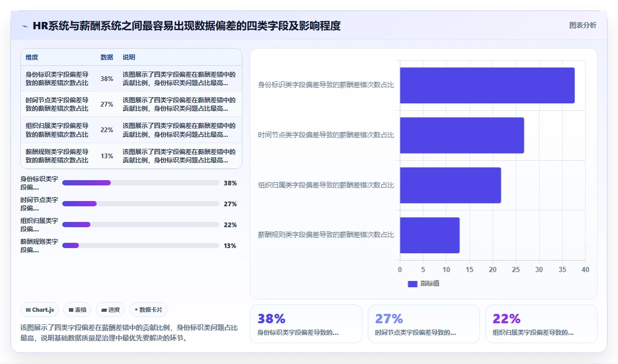The height and width of the screenshot is (364, 618).
Task: Click the summary paragraph starting 该图展示了四类字段偏差 at the bottom
Action: [x=129, y=333]
